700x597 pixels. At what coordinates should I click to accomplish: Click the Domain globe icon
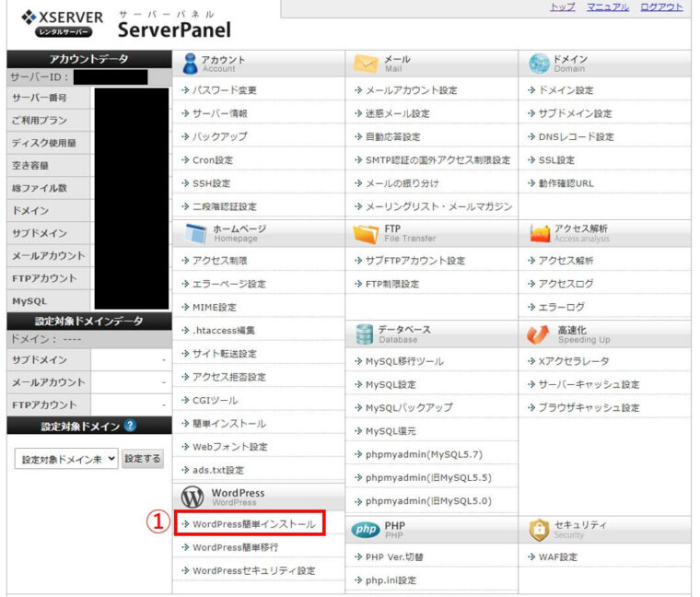tap(539, 64)
